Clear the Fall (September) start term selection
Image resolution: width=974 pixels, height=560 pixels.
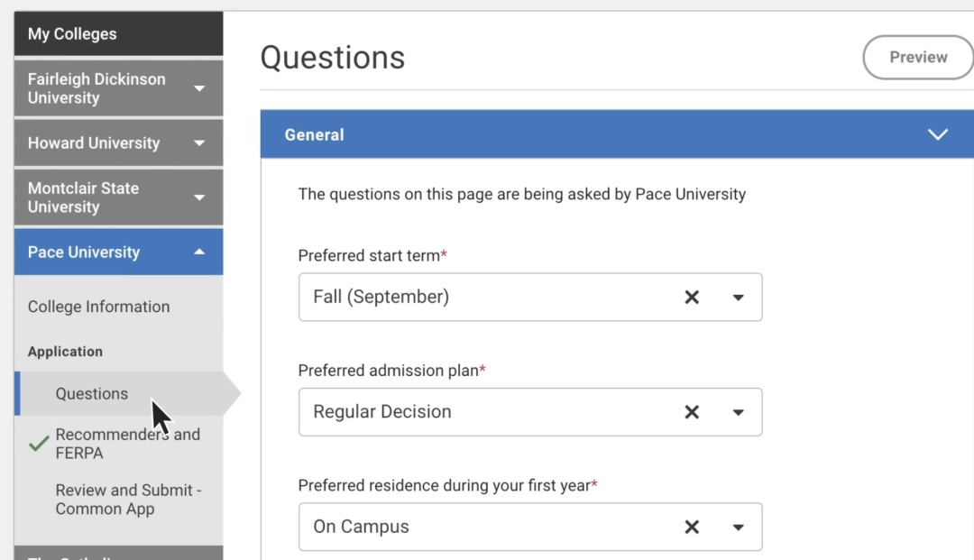pyautogui.click(x=692, y=298)
